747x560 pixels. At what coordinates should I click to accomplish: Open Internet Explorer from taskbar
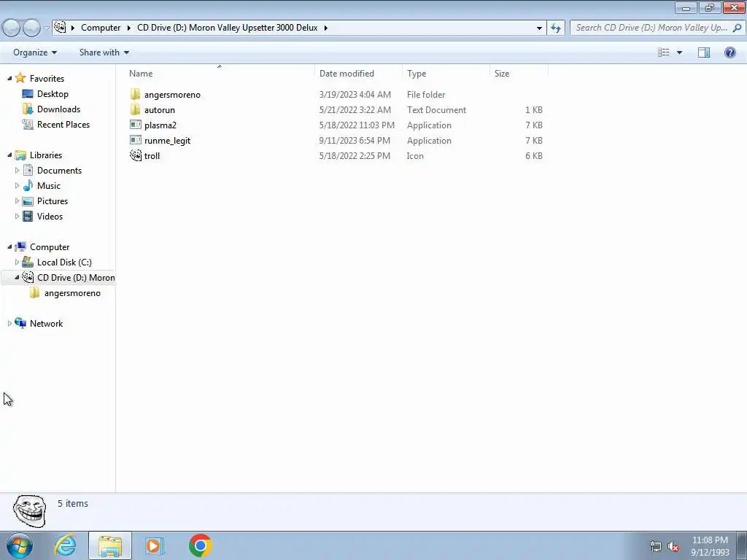tap(65, 545)
